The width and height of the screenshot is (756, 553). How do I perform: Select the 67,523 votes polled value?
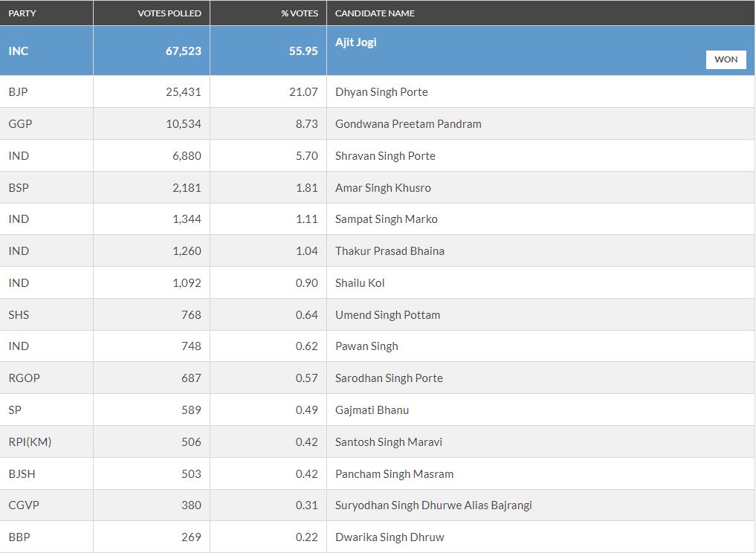pos(183,51)
